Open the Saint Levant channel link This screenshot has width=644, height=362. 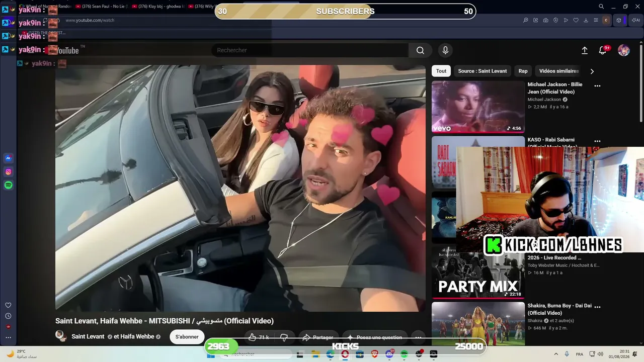pos(88,336)
